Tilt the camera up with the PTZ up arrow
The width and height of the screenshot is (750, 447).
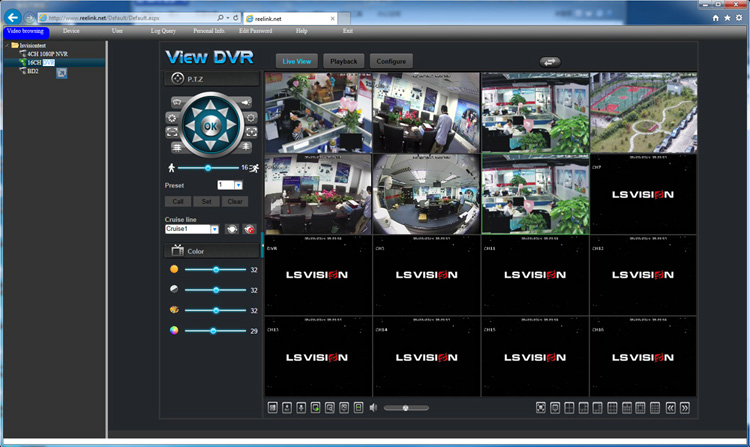tap(210, 106)
